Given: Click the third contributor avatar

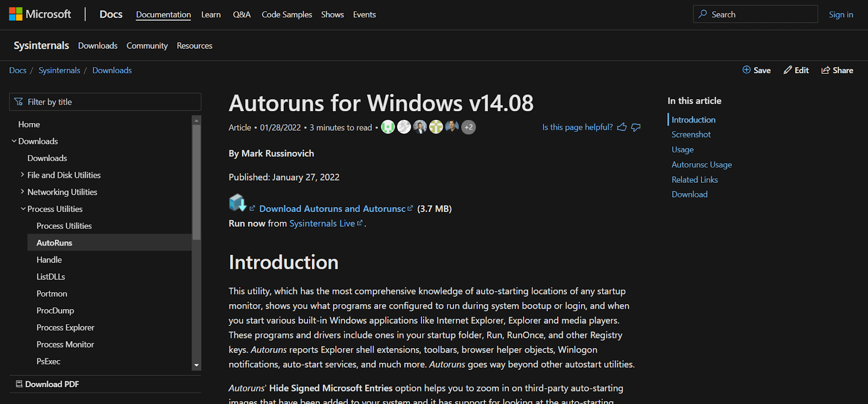Looking at the screenshot, I should click(420, 127).
